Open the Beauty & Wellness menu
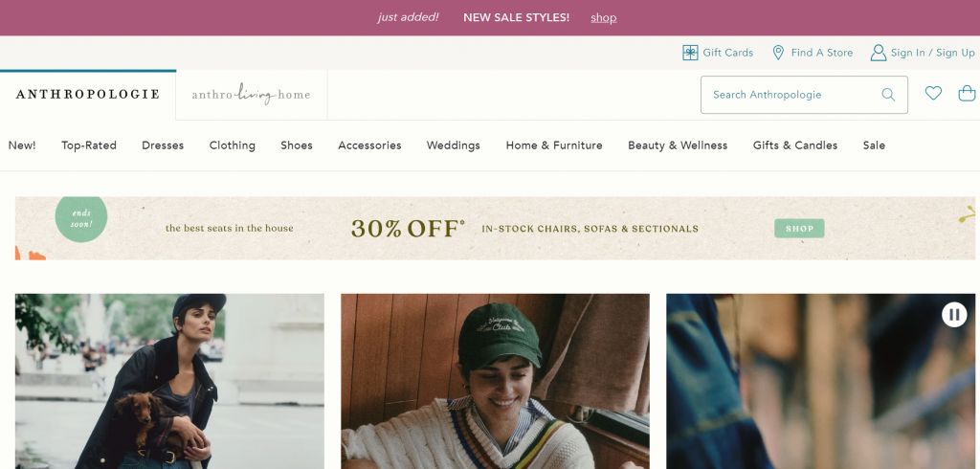The image size is (980, 469). click(x=678, y=145)
